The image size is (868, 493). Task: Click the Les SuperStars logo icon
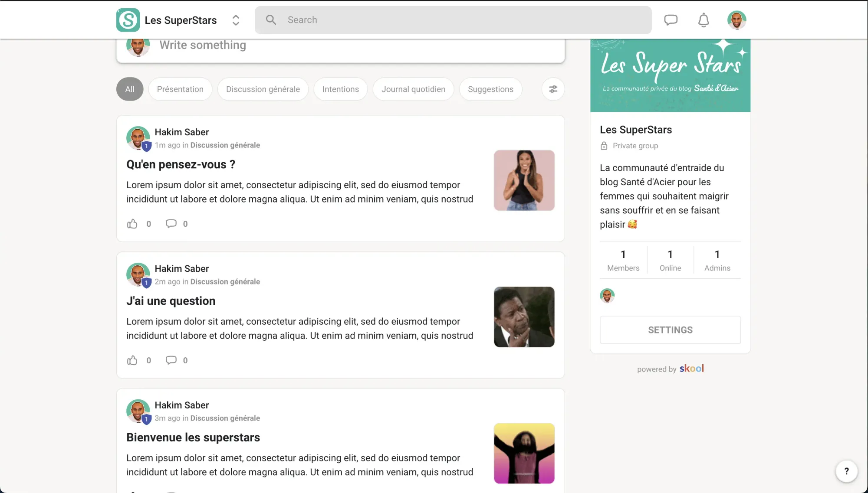pos(128,20)
